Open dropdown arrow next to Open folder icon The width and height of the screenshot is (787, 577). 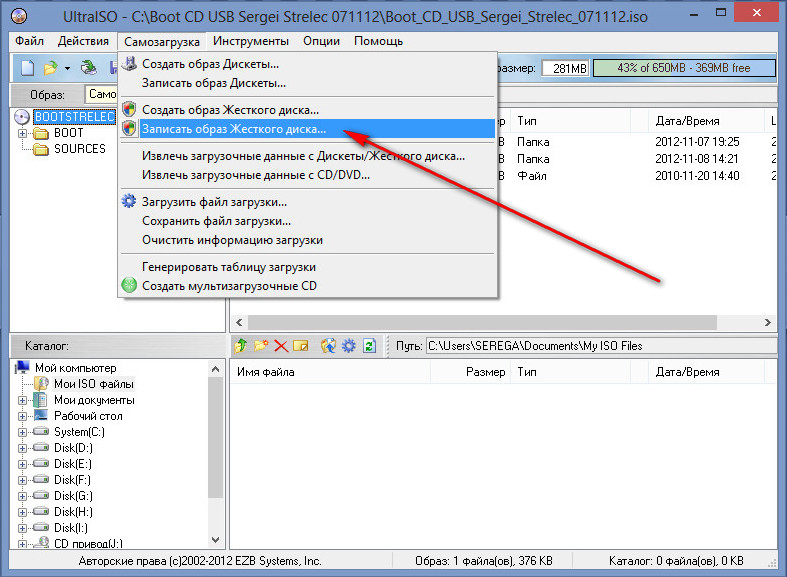click(67, 68)
